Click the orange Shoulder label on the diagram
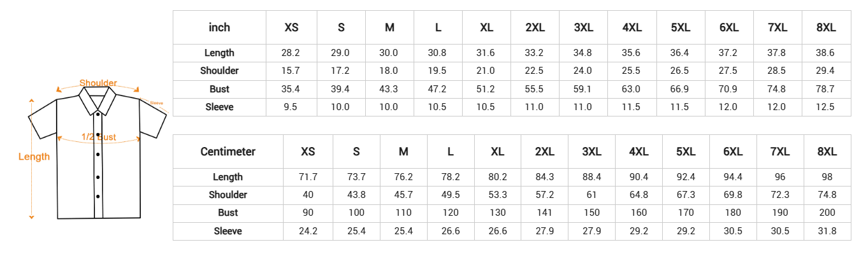868x261 pixels. tap(98, 83)
